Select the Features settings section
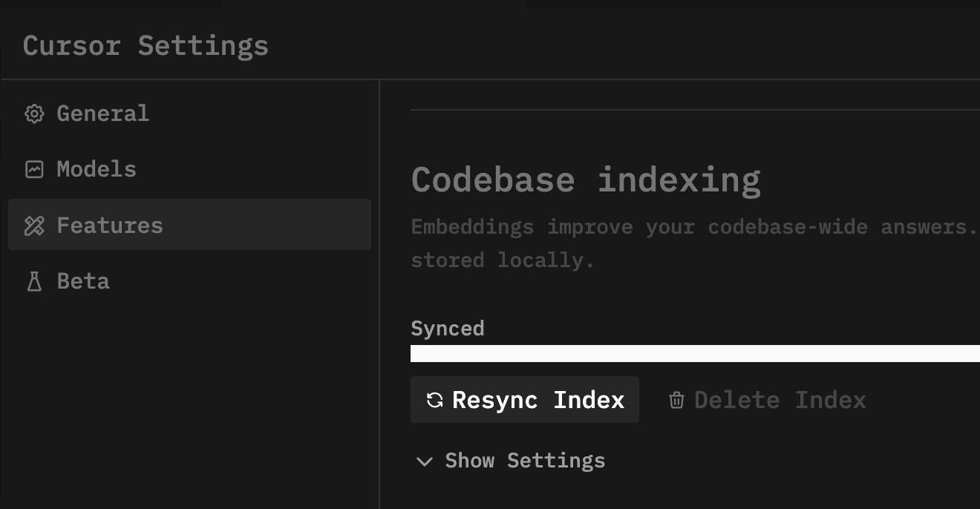 click(189, 225)
